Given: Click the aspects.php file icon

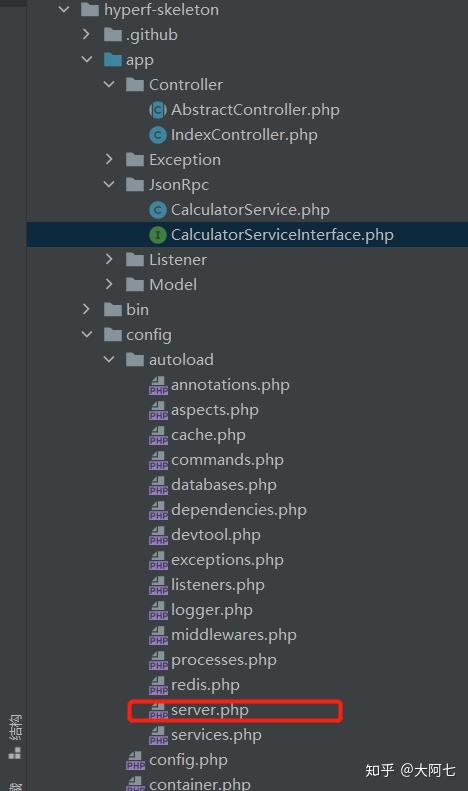Looking at the screenshot, I should [x=158, y=410].
